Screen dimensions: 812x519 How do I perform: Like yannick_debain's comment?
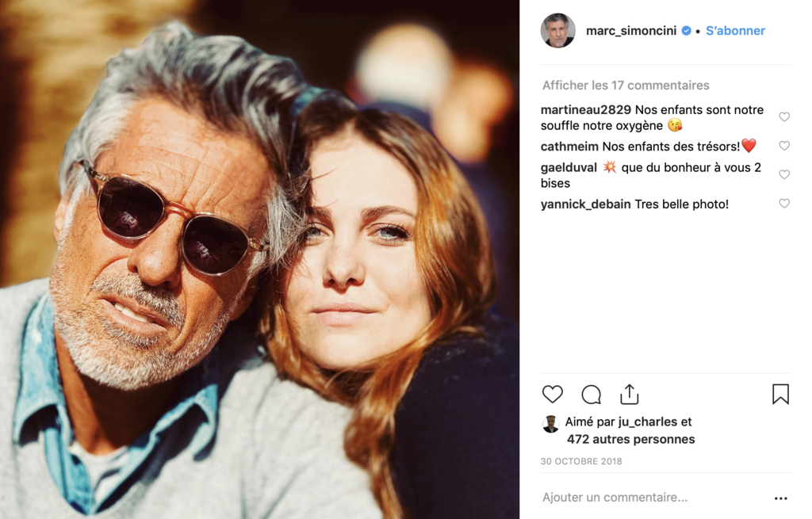(x=784, y=204)
